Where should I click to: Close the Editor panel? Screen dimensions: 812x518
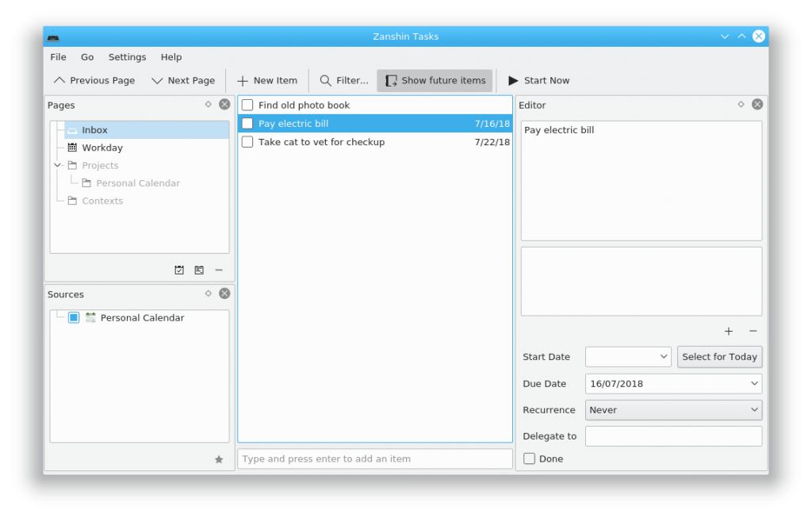[x=757, y=104]
